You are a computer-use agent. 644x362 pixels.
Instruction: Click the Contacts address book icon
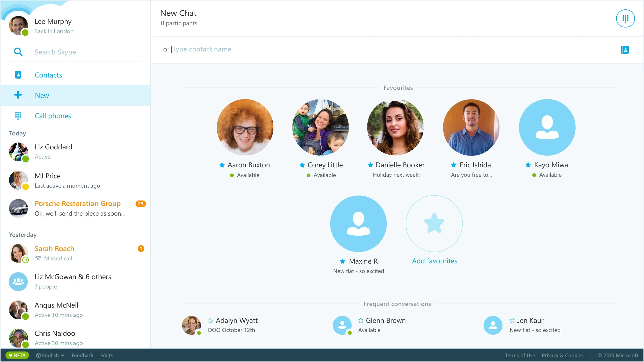(x=18, y=75)
